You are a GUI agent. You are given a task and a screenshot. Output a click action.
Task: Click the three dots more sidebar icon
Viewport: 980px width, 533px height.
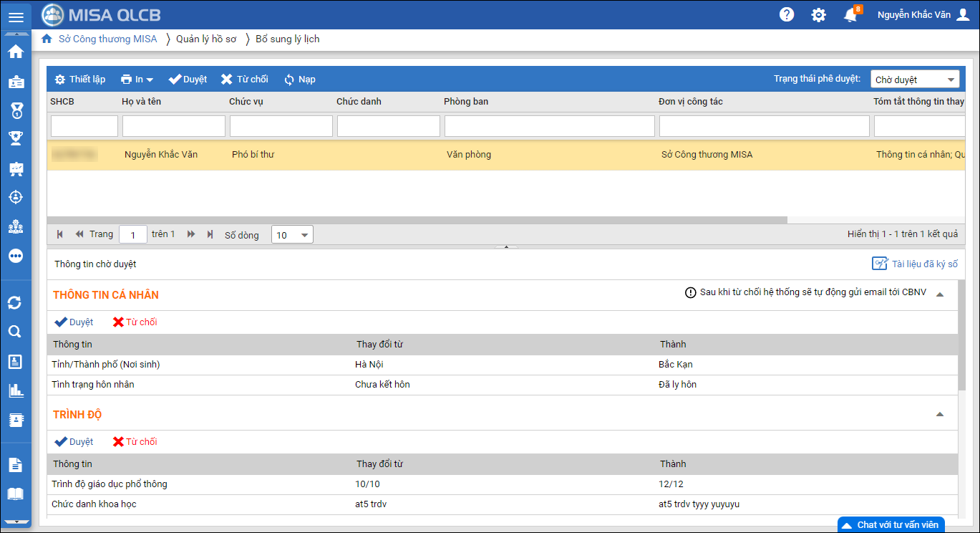point(16,256)
